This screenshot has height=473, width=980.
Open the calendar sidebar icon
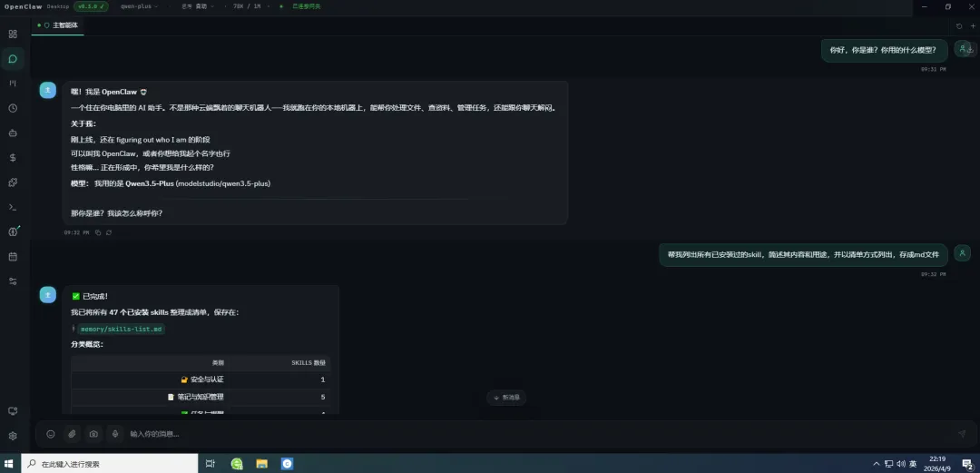coord(13,257)
